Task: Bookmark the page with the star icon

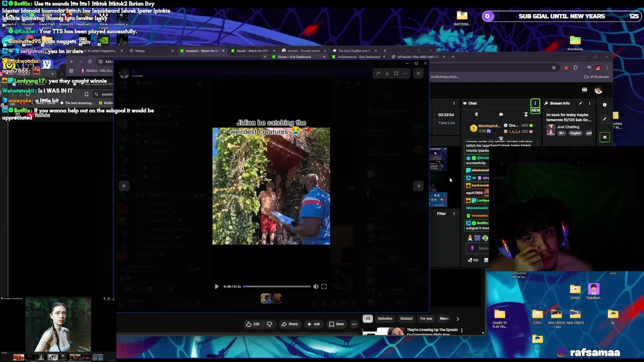Action: (554, 68)
